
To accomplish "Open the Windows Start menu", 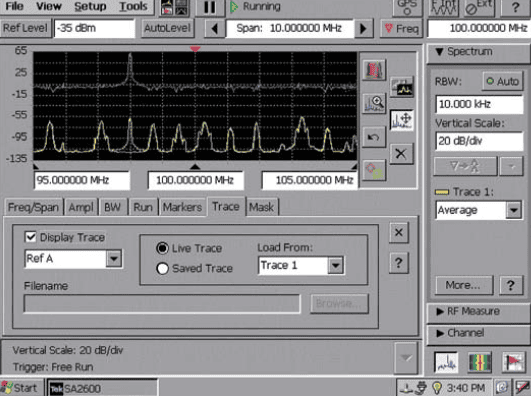I will pos(22,388).
